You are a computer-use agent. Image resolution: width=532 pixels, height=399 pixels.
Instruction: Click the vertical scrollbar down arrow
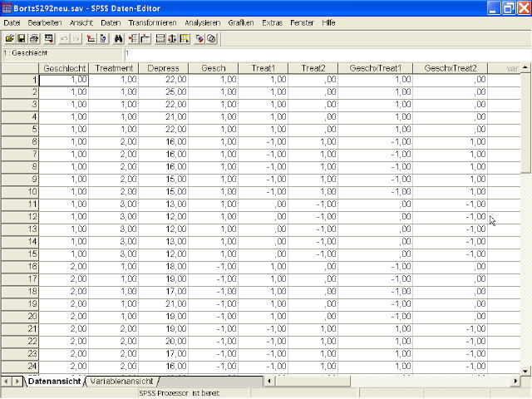click(525, 369)
